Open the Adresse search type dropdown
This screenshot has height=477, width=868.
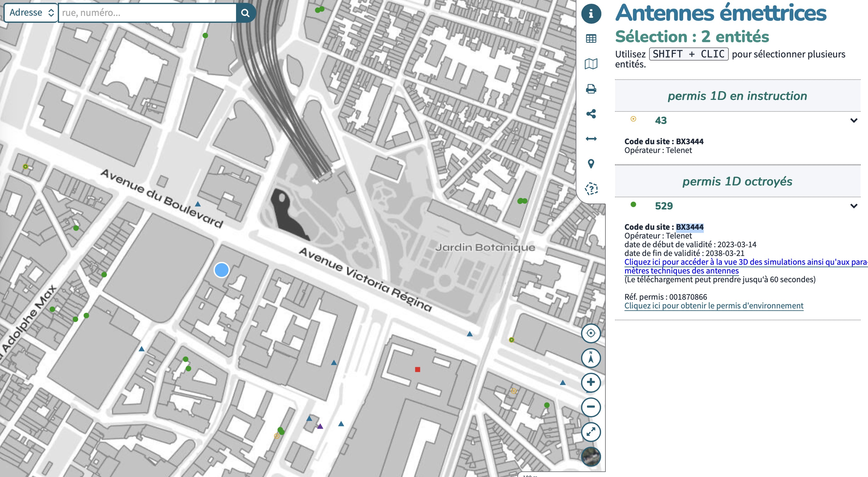31,13
